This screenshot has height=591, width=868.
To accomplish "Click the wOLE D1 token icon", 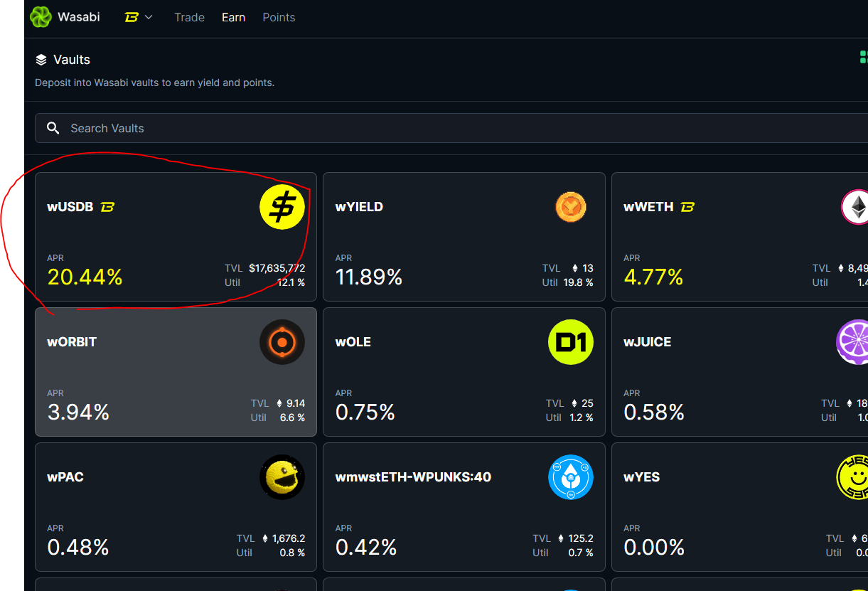I will click(571, 342).
